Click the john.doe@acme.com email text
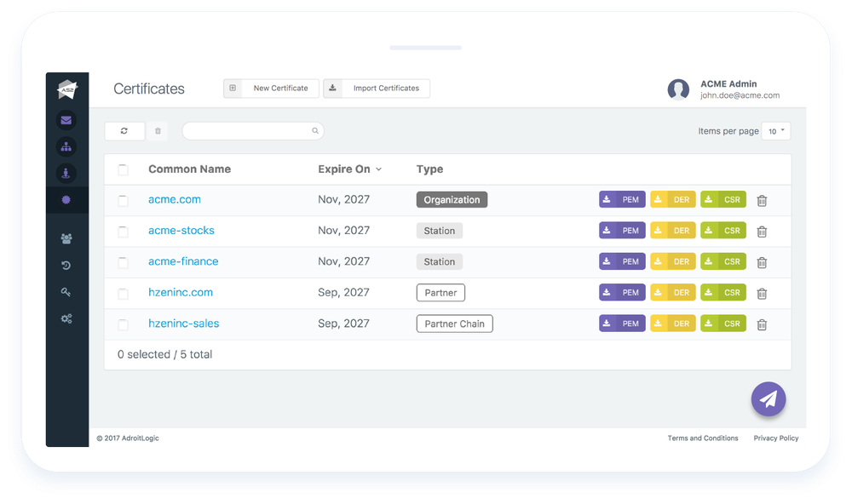Viewport: 852px width, 504px height. 740,95
